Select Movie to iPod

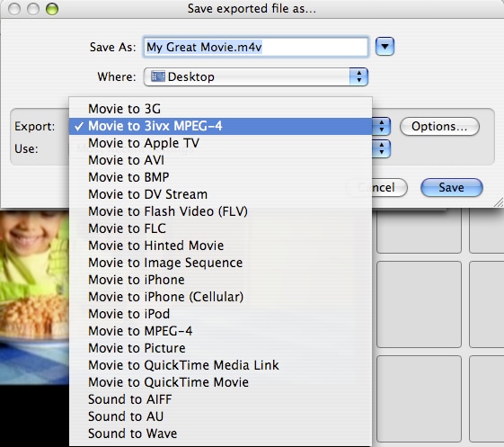tap(220, 314)
